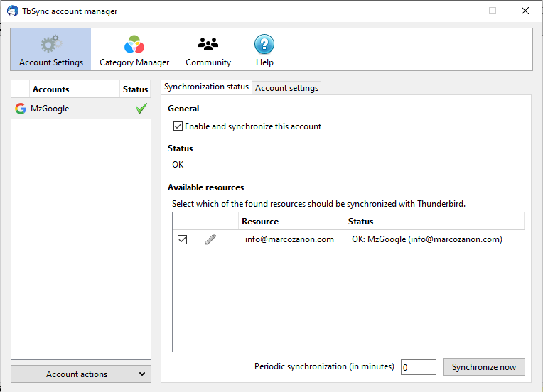Switch to the Account settings tab

click(x=286, y=88)
